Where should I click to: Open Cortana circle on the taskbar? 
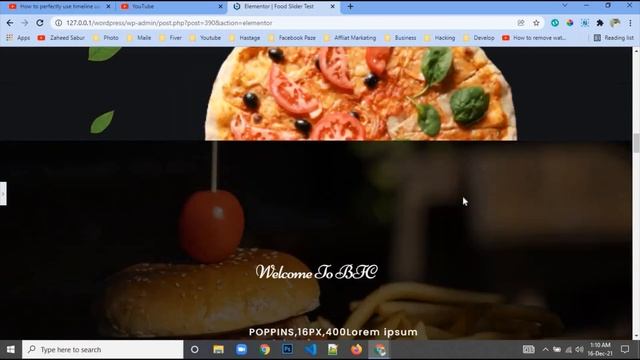195,349
